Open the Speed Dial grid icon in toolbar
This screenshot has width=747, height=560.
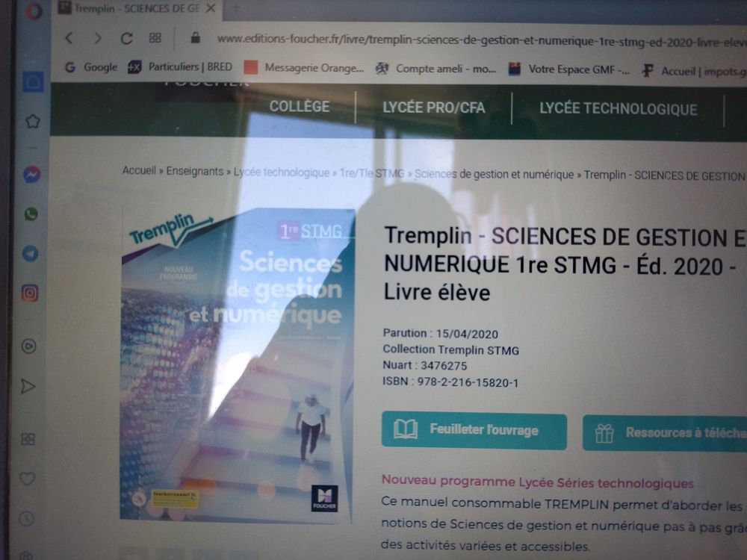(x=155, y=37)
